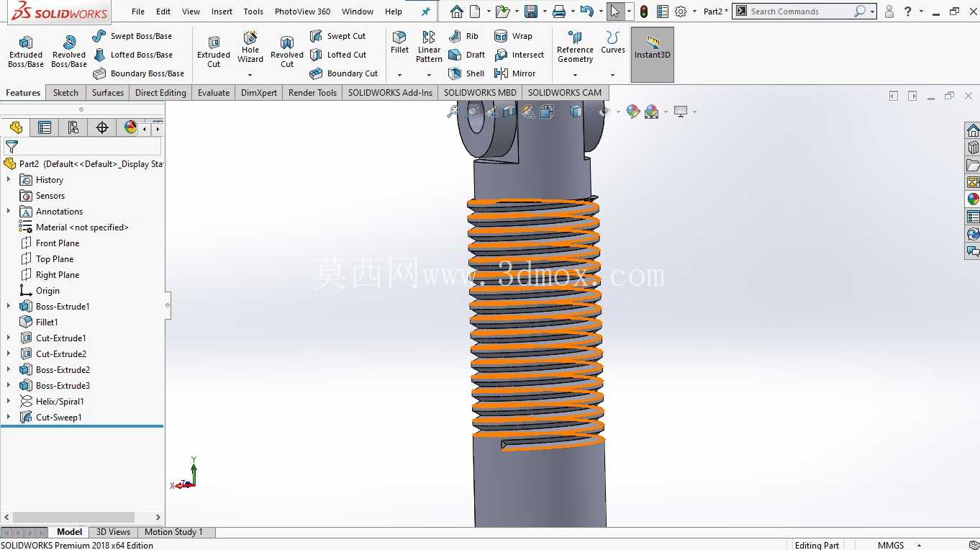Select the Rib tool
980x550 pixels.
[x=463, y=36]
